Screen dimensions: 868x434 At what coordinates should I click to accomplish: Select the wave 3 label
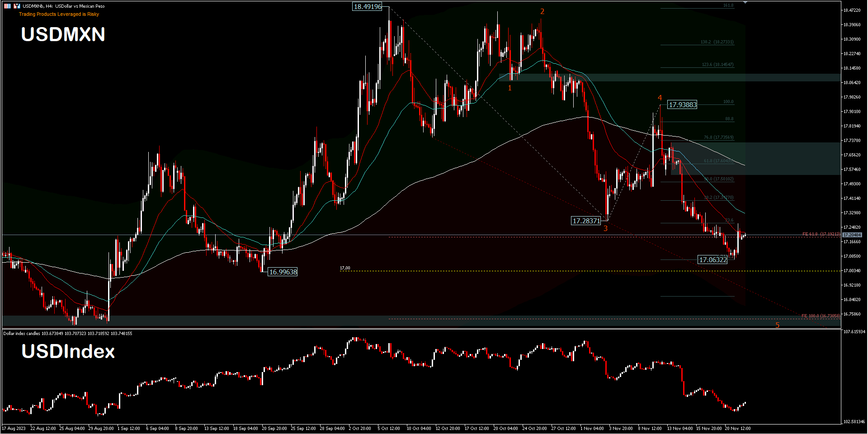tap(605, 229)
